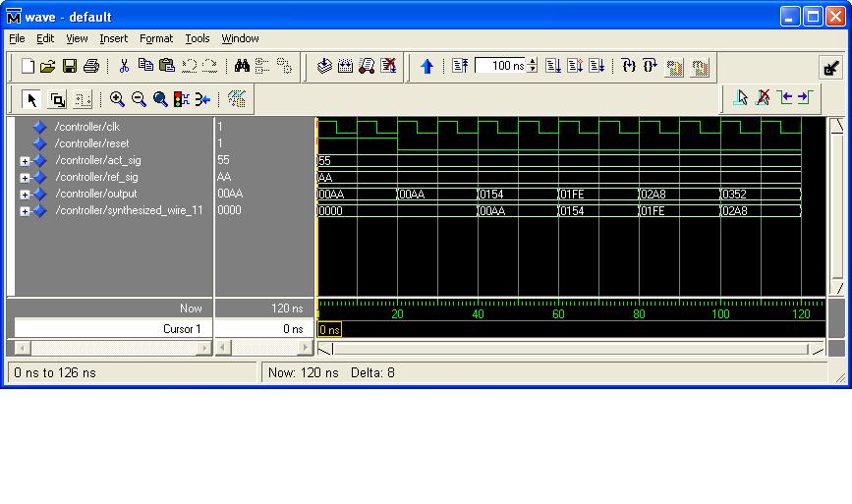Click the Zoom Out magnifier icon
The width and height of the screenshot is (852, 504).
click(x=139, y=99)
